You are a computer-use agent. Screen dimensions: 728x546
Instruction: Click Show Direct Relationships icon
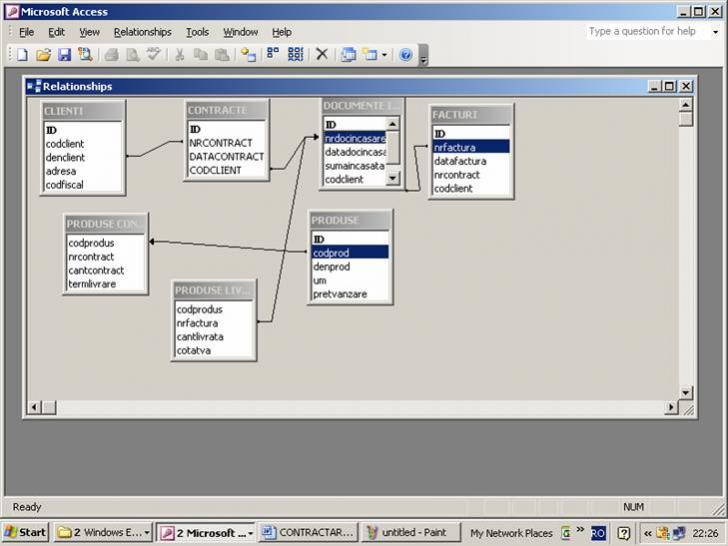273,55
